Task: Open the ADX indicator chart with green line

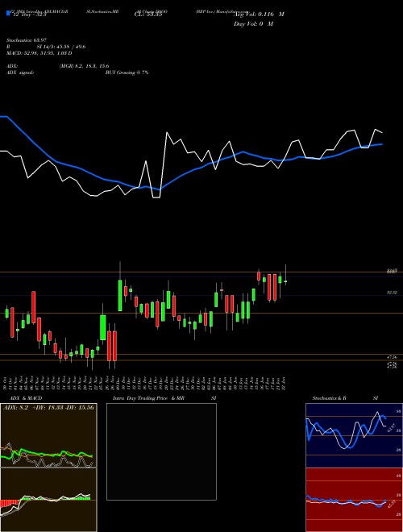Action: (48, 435)
